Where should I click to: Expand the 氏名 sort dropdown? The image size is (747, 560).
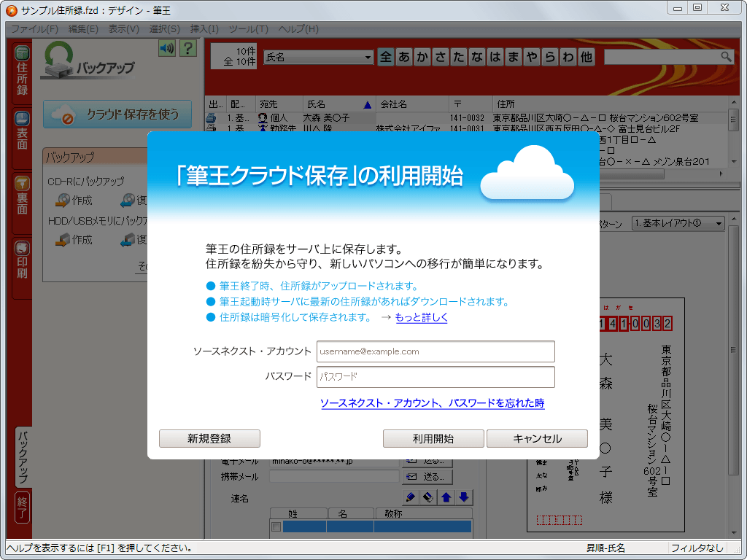point(368,58)
